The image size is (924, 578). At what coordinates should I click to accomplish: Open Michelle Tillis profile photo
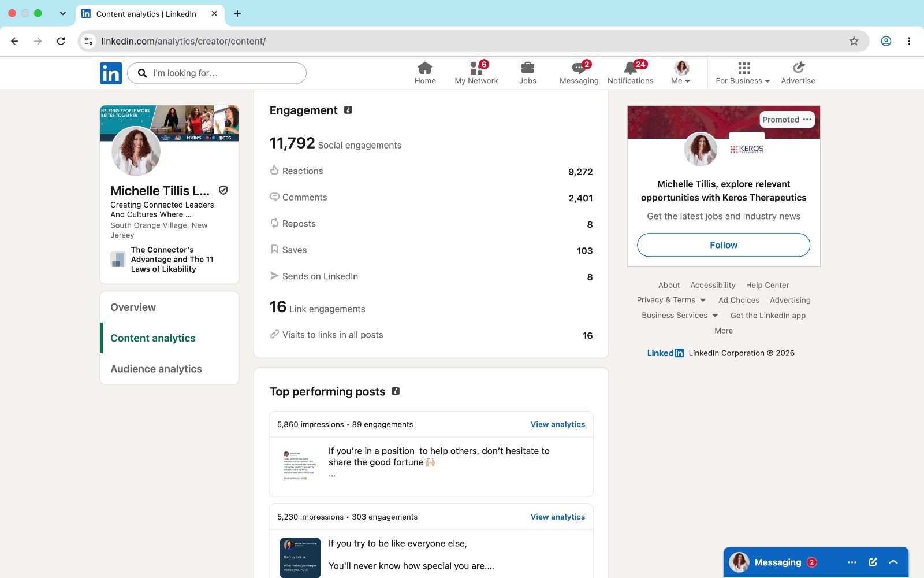(x=136, y=151)
